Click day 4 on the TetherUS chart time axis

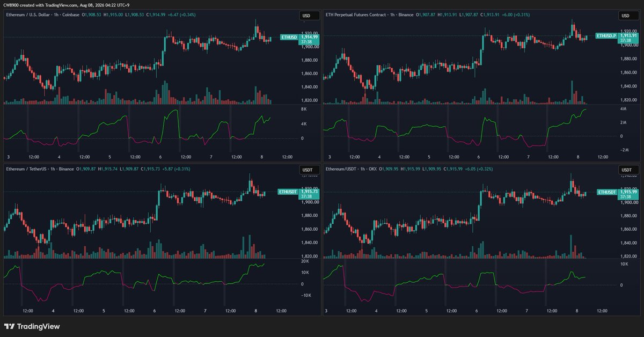click(x=53, y=311)
